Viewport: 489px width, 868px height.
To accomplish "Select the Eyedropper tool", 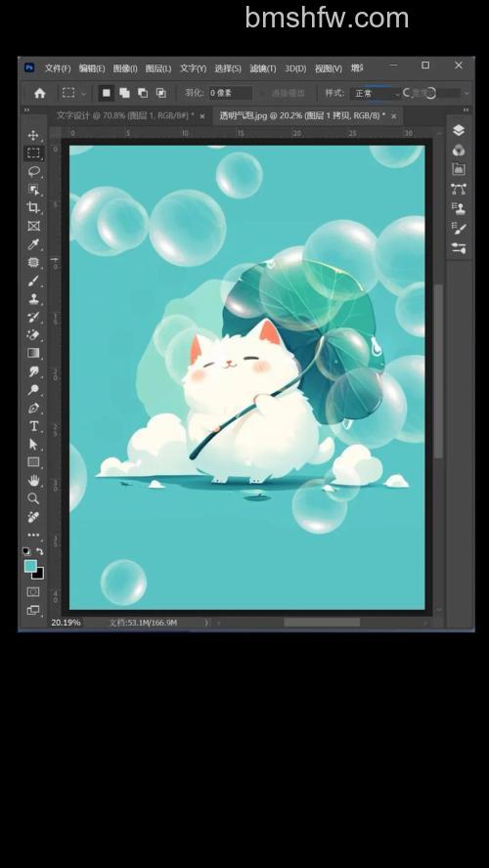I will (33, 244).
